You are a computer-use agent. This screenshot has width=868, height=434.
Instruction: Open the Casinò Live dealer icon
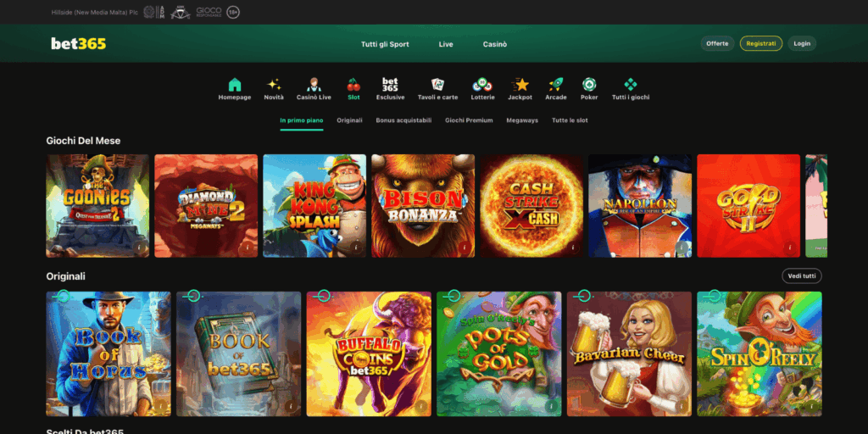click(314, 85)
